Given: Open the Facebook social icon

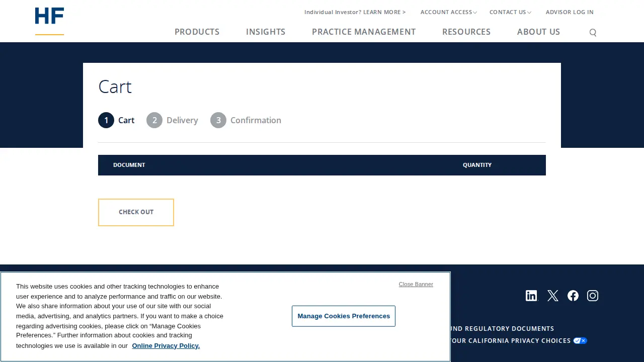Looking at the screenshot, I should (x=573, y=296).
